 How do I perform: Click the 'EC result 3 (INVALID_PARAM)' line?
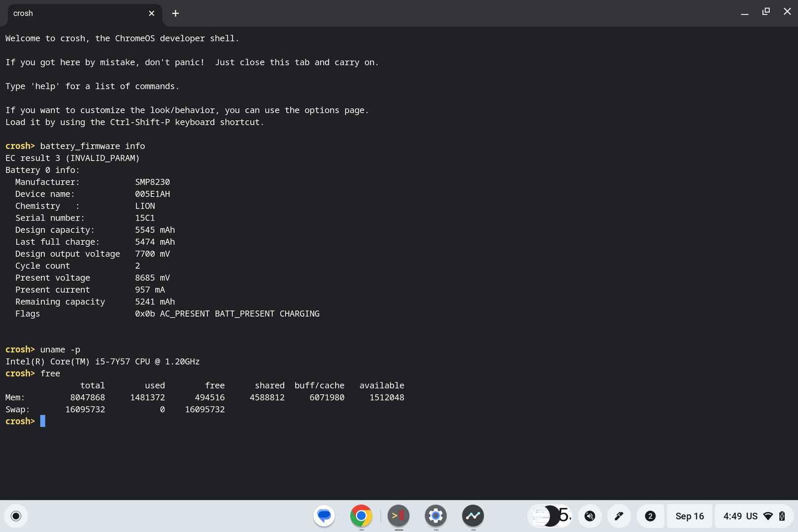(x=72, y=158)
